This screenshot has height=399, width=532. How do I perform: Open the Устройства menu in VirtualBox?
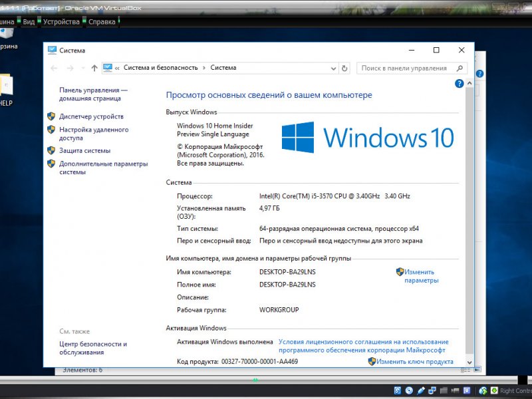tap(61, 22)
